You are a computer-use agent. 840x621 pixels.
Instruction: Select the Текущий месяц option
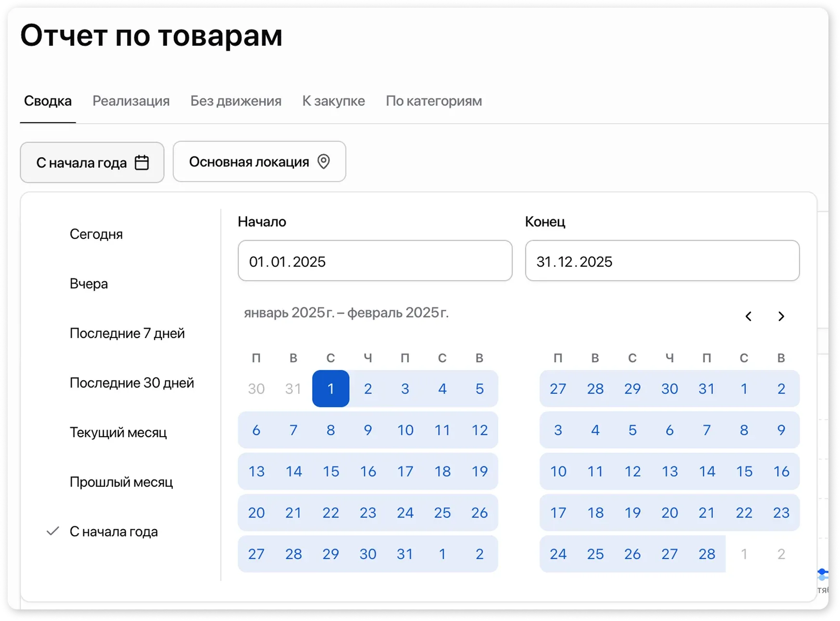tap(118, 432)
